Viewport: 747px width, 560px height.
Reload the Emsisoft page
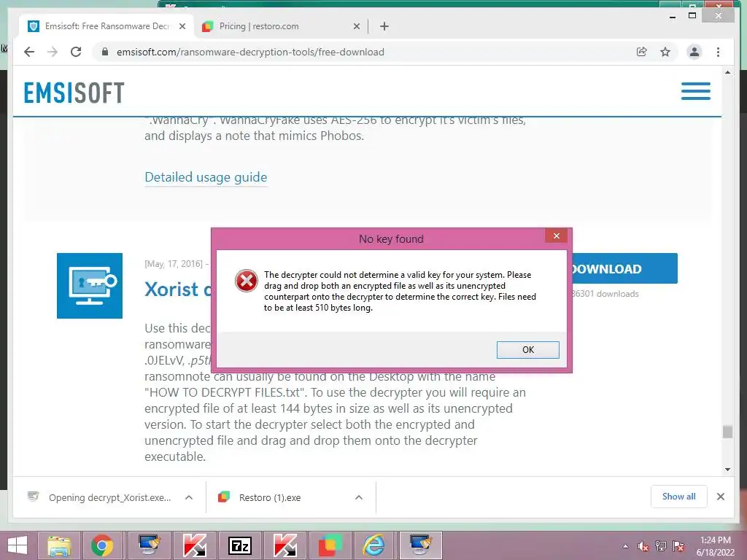[76, 52]
